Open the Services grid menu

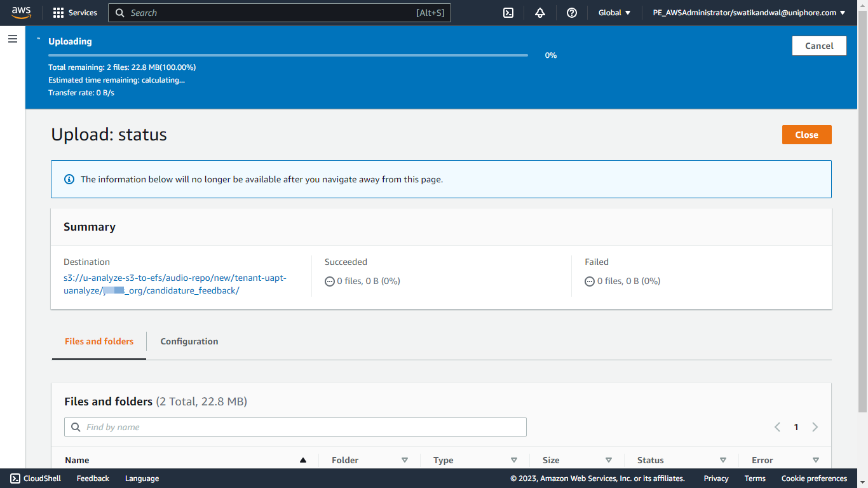coord(75,13)
